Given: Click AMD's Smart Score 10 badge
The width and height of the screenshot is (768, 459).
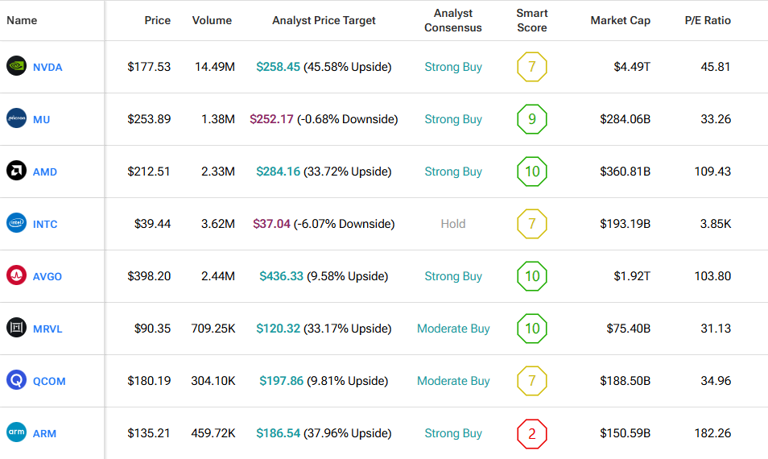Looking at the screenshot, I should [532, 171].
